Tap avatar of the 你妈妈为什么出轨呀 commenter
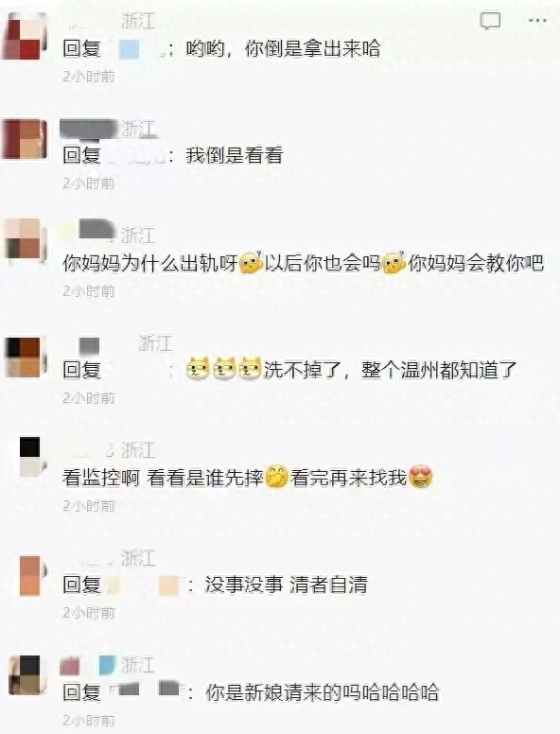560x734 pixels. 26,238
